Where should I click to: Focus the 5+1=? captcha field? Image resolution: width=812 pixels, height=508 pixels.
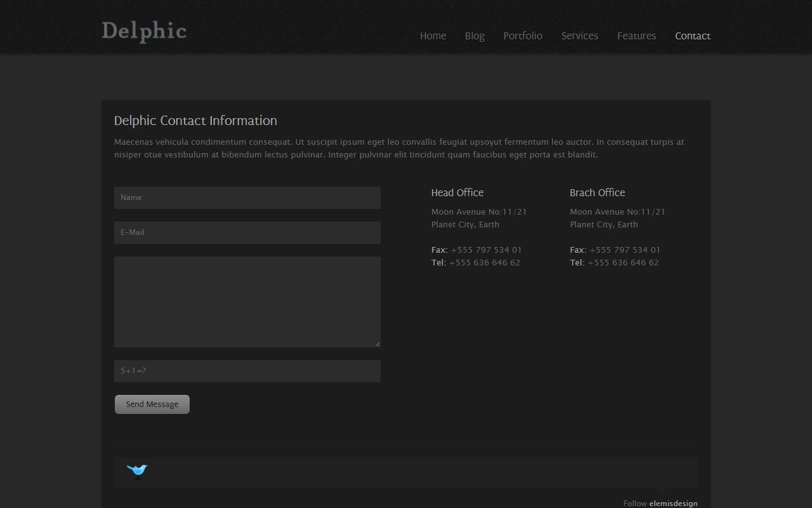(x=247, y=371)
